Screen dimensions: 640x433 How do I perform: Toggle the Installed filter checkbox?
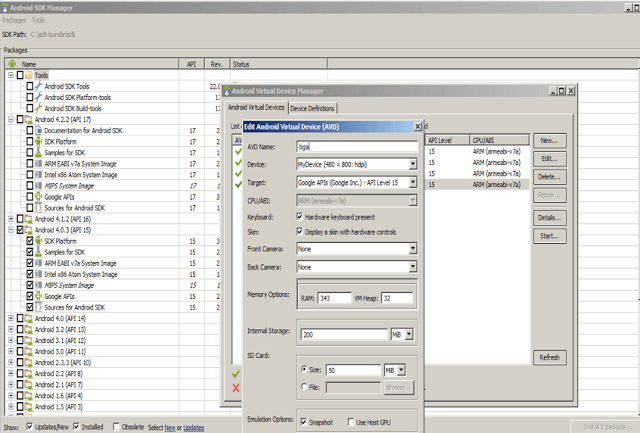point(76,426)
